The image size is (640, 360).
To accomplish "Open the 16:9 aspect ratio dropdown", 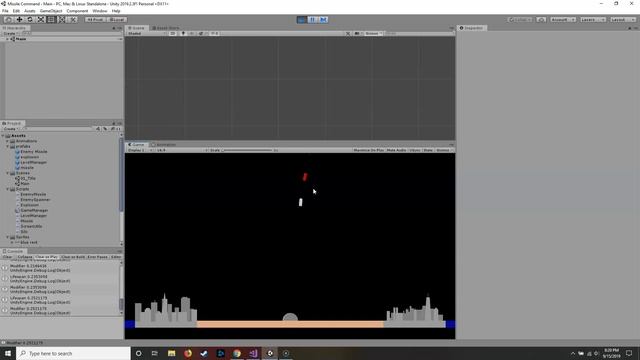I will 182,150.
